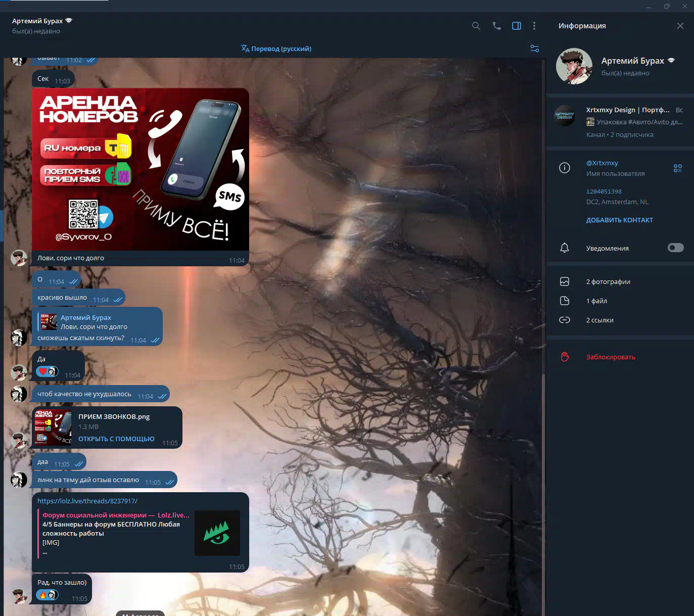
Task: Click the avatar beside сможешь сжатым скинуть?
Action: 19,338
